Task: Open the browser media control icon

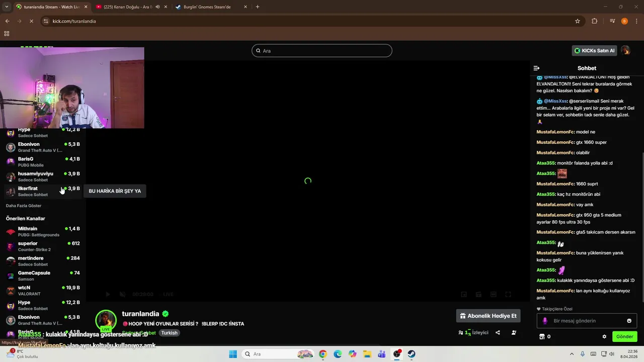Action: coord(612,21)
